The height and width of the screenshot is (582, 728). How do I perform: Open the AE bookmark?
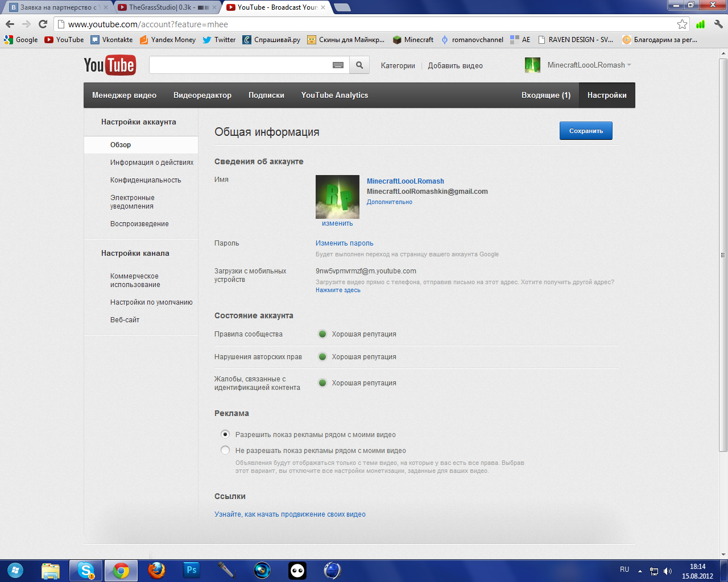520,40
